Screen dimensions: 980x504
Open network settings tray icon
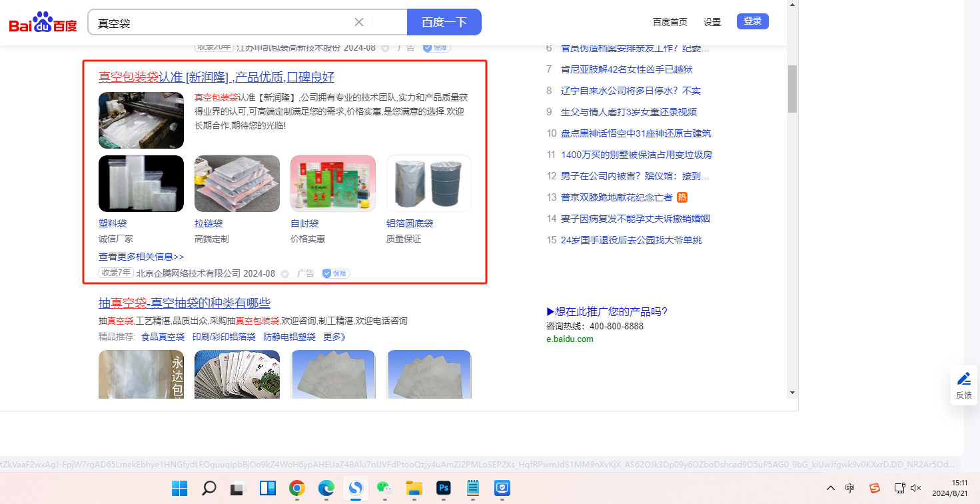(x=899, y=488)
